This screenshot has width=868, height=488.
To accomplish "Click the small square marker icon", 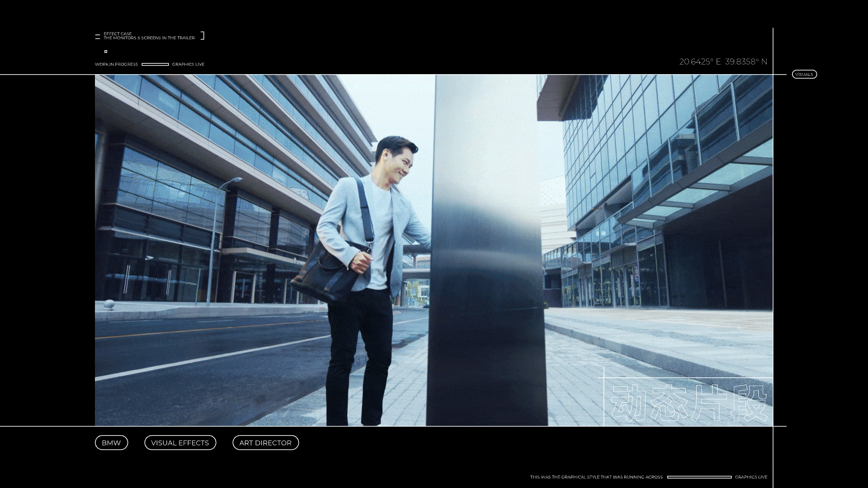I will [x=106, y=52].
